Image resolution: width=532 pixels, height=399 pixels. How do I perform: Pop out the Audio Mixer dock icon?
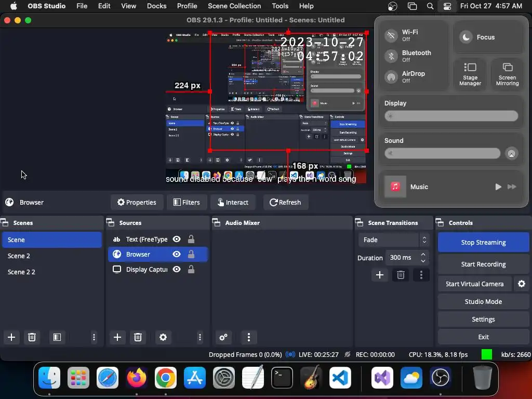(x=216, y=222)
